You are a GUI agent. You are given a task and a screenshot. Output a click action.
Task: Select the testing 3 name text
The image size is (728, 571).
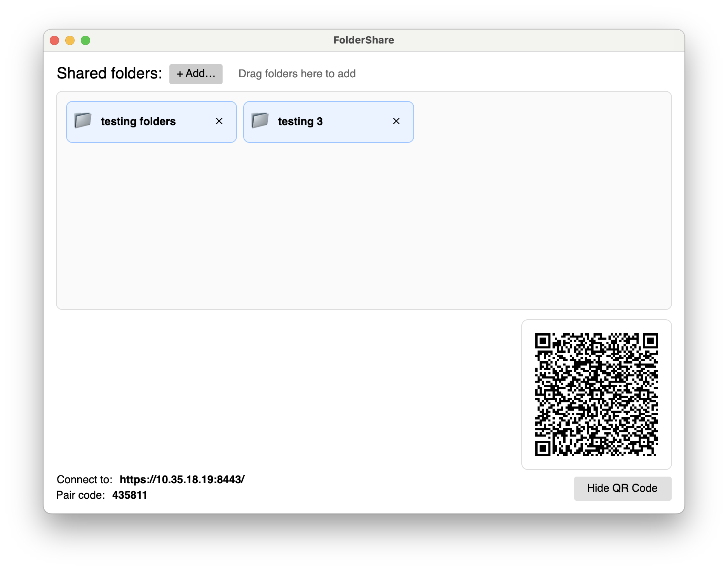[x=300, y=122]
